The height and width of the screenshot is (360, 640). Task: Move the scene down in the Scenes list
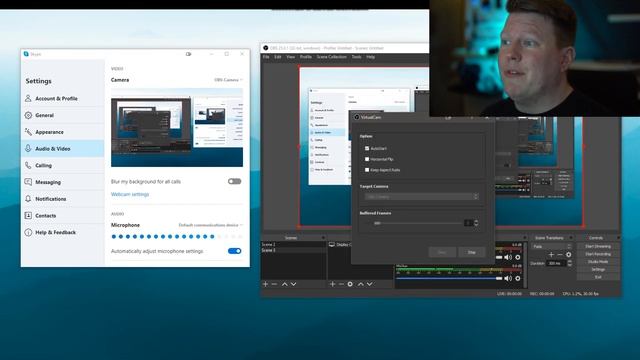(x=293, y=284)
